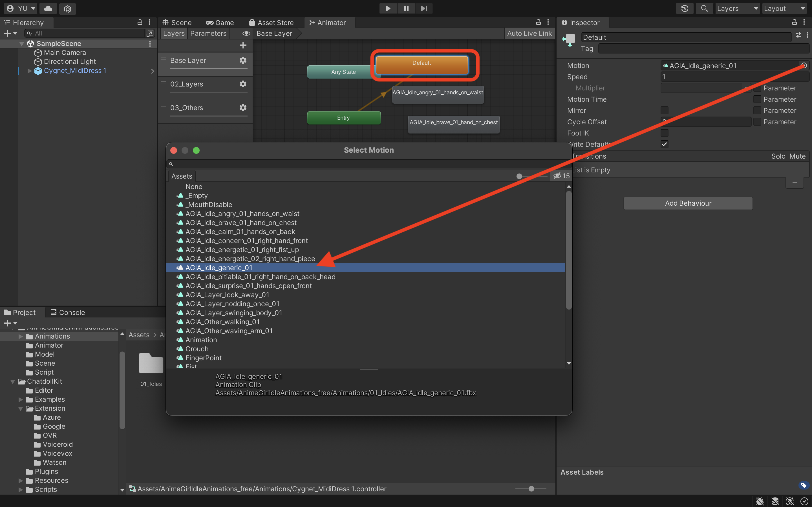The height and width of the screenshot is (507, 812).
Task: Expand the Cygnet_MidiDress 1 hierarchy item
Action: pyautogui.click(x=29, y=71)
